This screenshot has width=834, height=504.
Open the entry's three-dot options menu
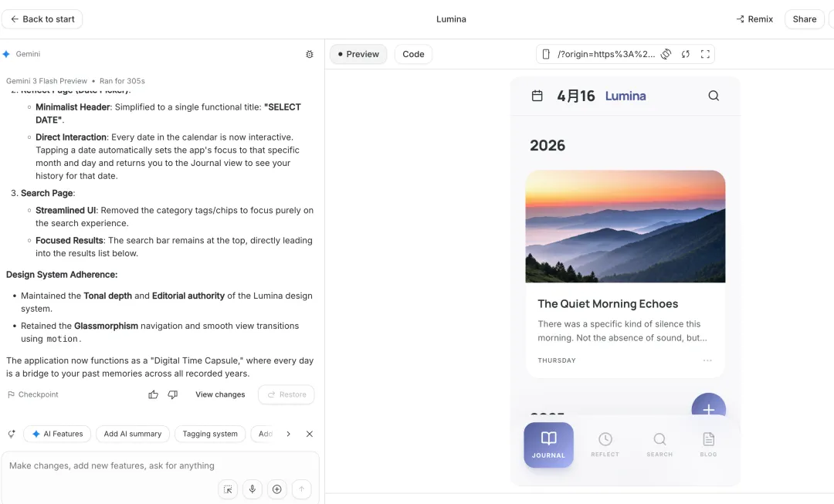(x=707, y=360)
